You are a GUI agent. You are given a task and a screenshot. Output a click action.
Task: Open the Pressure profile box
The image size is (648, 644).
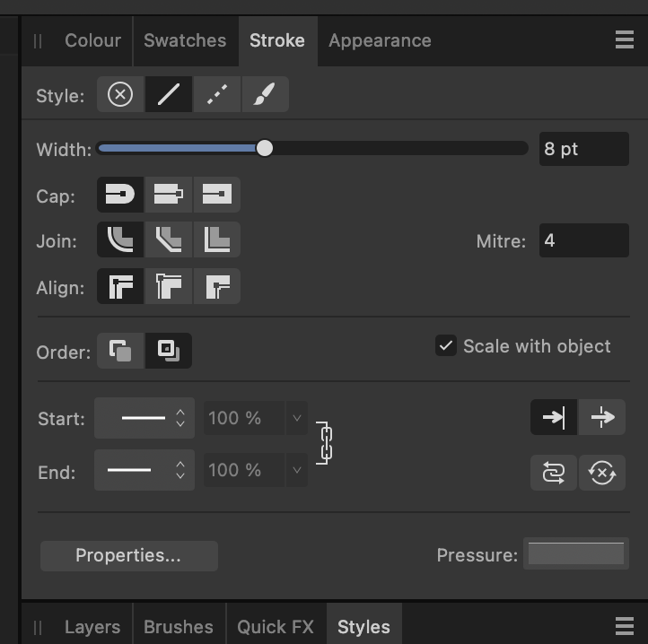(576, 553)
